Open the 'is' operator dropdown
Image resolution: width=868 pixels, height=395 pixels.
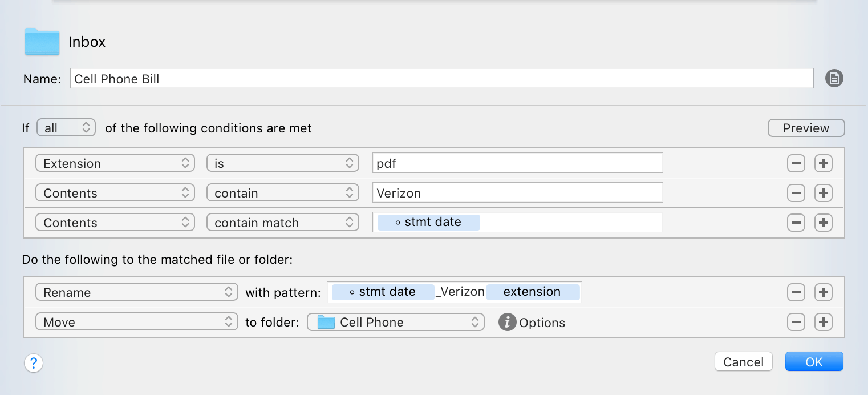(283, 163)
